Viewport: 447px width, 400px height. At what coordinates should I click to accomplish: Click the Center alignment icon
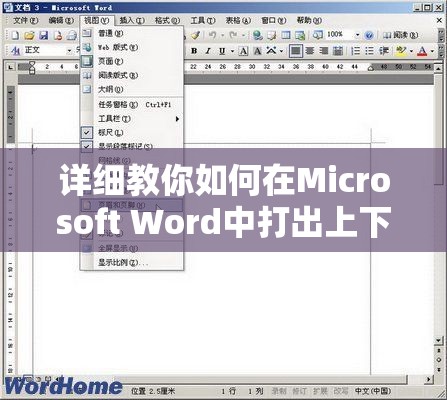click(x=310, y=51)
